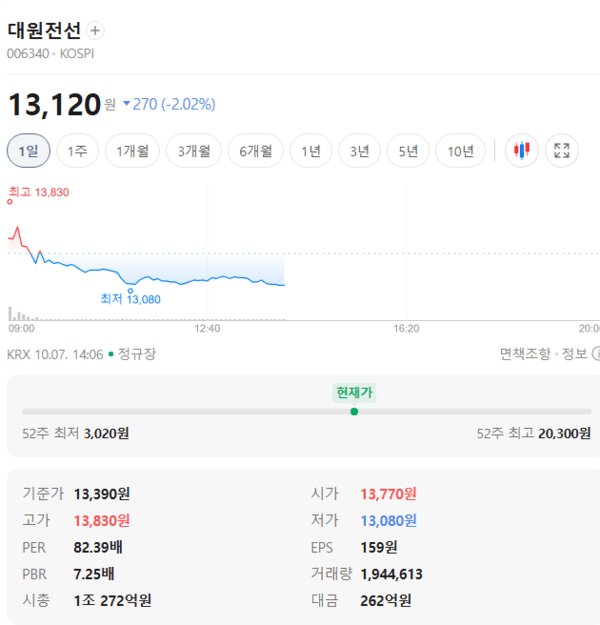
Task: Select the 3개월 period tab
Action: click(194, 151)
